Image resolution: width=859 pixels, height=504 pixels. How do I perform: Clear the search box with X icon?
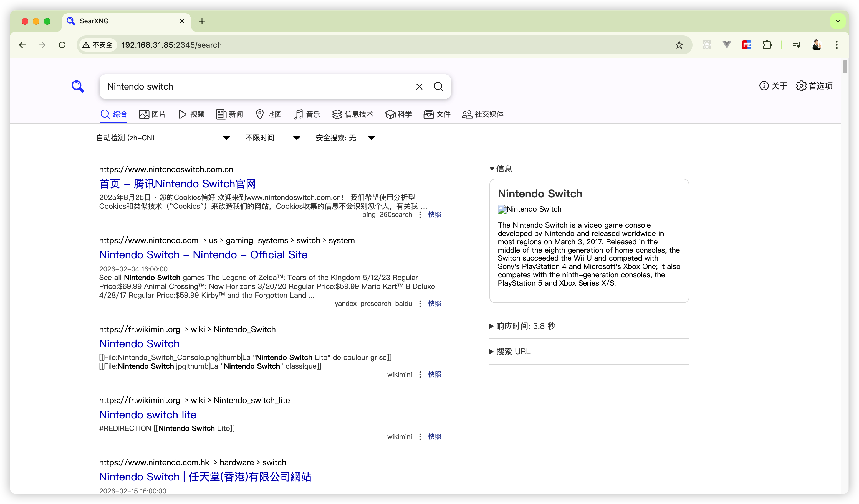(419, 87)
